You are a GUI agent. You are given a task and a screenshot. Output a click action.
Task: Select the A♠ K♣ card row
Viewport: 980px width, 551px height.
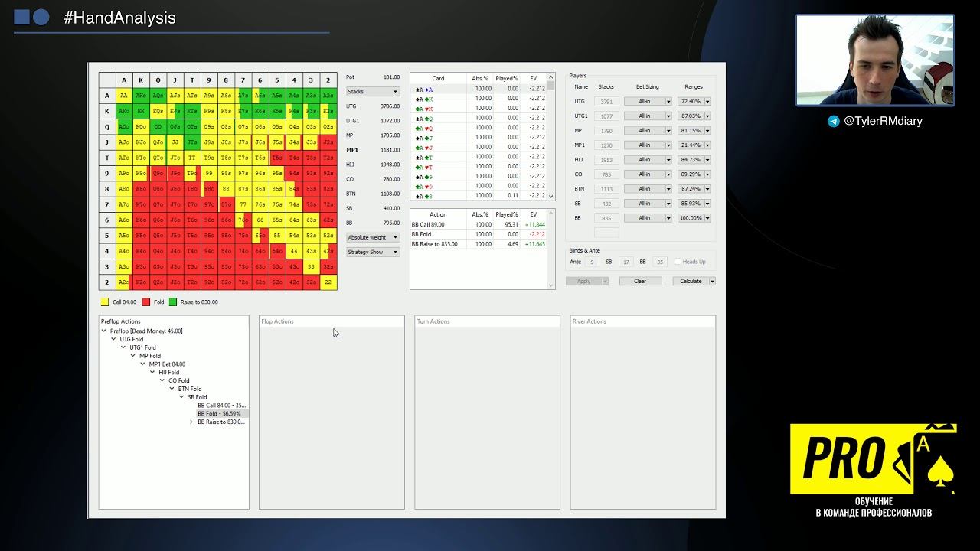479,99
